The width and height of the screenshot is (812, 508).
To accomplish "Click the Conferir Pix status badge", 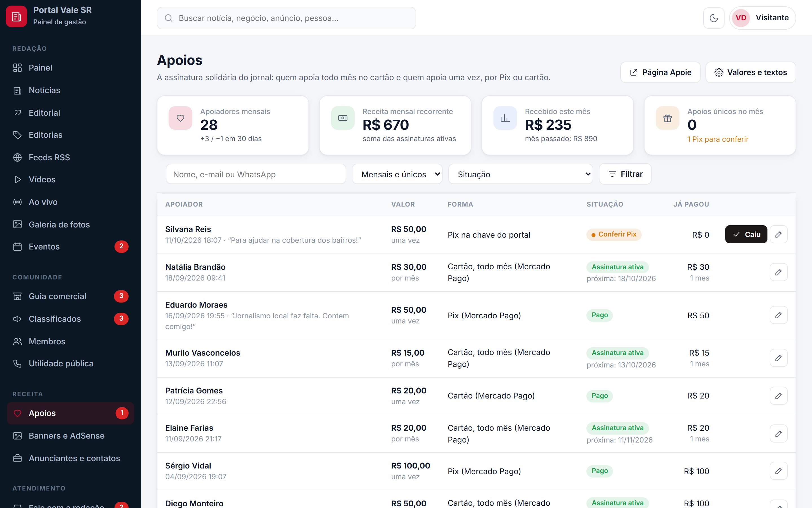I will (614, 234).
